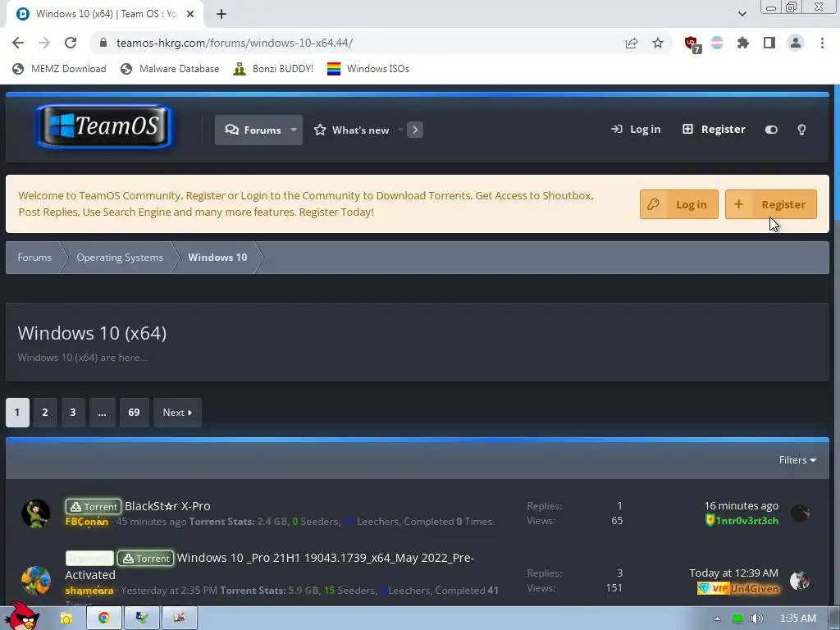Screen dimensions: 840x630
Task: Click Forums breadcrumb link
Action: [34, 257]
